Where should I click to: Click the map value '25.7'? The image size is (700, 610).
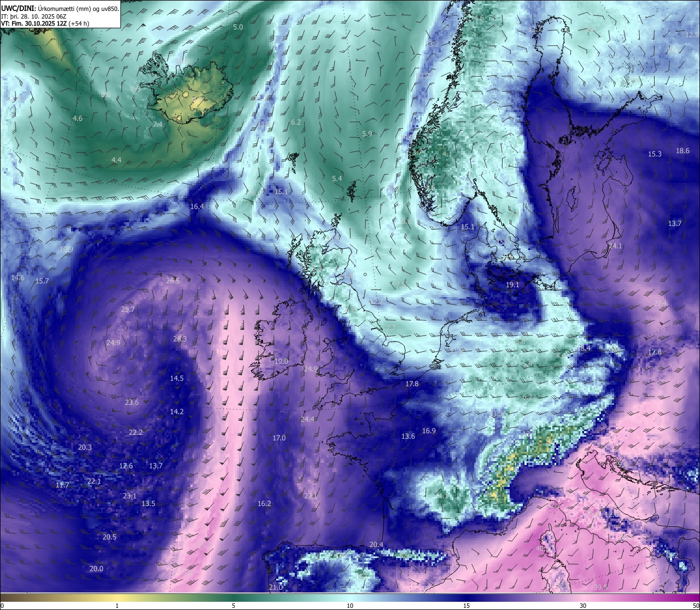click(127, 309)
